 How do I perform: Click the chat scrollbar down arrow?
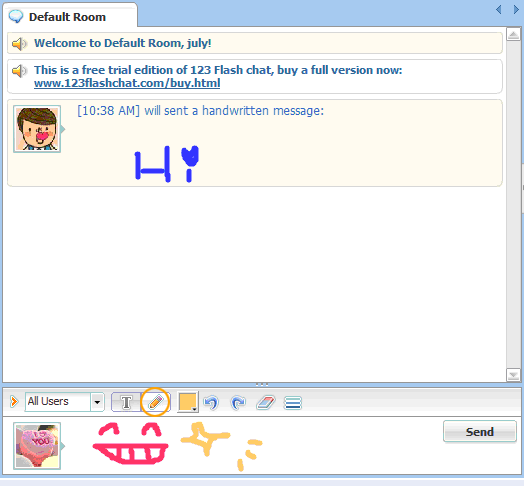point(513,375)
